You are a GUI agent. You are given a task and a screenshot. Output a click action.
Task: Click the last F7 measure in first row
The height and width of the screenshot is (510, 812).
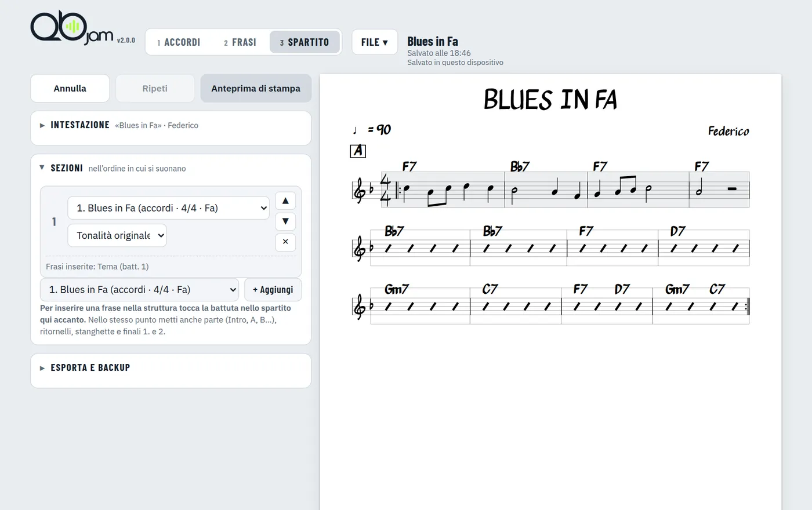[719, 190]
